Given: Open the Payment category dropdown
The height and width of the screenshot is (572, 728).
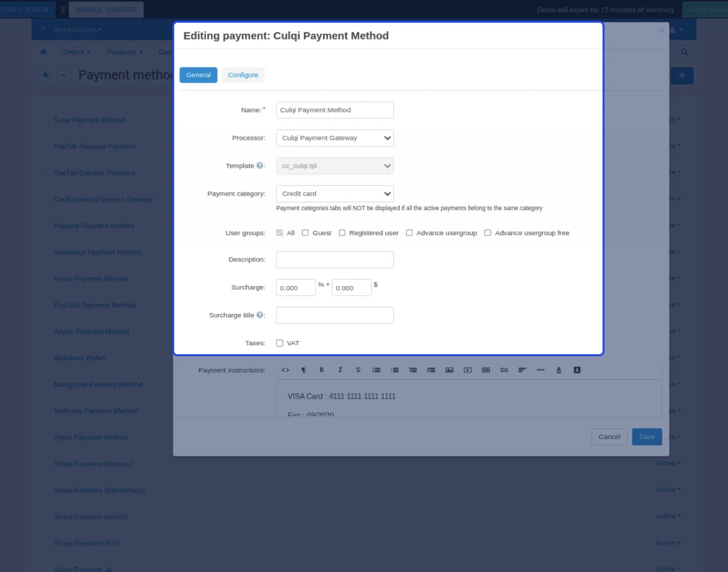Looking at the screenshot, I should (335, 194).
